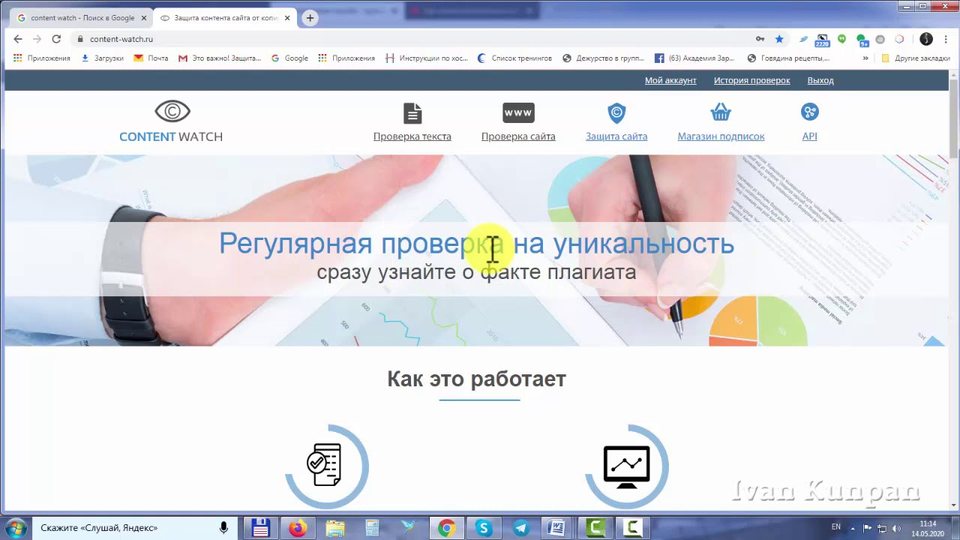Open Магазин подписок menu link
The image size is (960, 540).
pos(721,137)
